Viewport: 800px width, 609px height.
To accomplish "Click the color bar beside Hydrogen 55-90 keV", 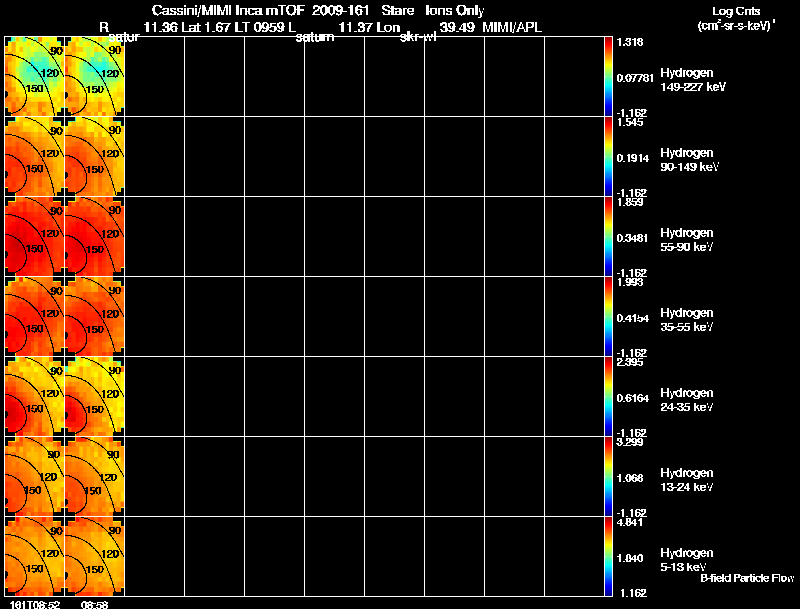I will [x=608, y=237].
